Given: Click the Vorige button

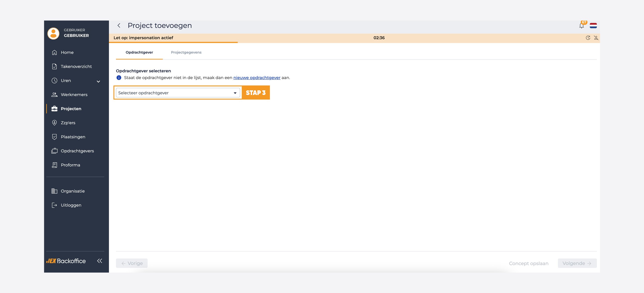Looking at the screenshot, I should 132,263.
